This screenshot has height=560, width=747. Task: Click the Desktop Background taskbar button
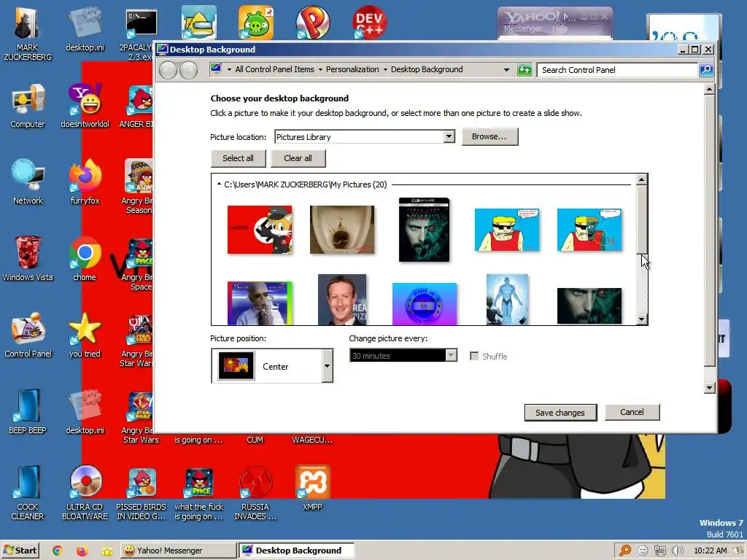(x=296, y=551)
